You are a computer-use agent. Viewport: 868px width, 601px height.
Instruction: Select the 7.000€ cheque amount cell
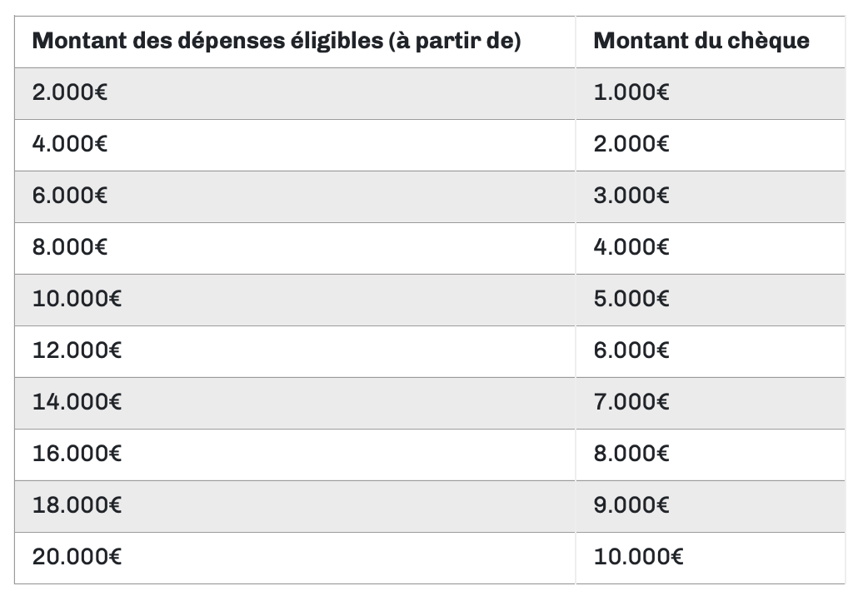tap(631, 402)
